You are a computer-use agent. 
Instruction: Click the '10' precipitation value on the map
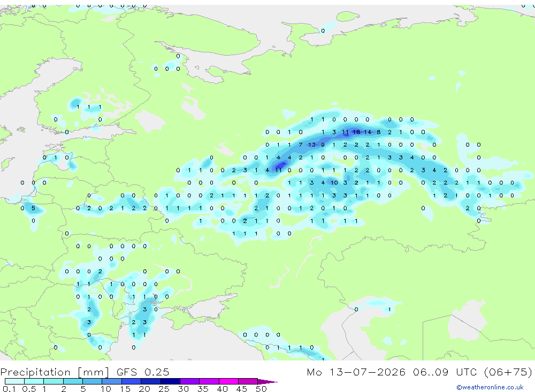pyautogui.click(x=334, y=183)
